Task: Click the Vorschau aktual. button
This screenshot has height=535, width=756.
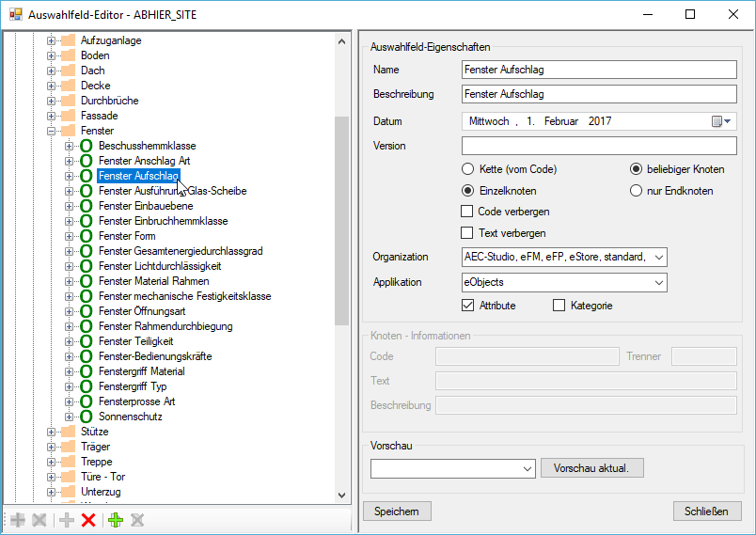Action: tap(591, 468)
